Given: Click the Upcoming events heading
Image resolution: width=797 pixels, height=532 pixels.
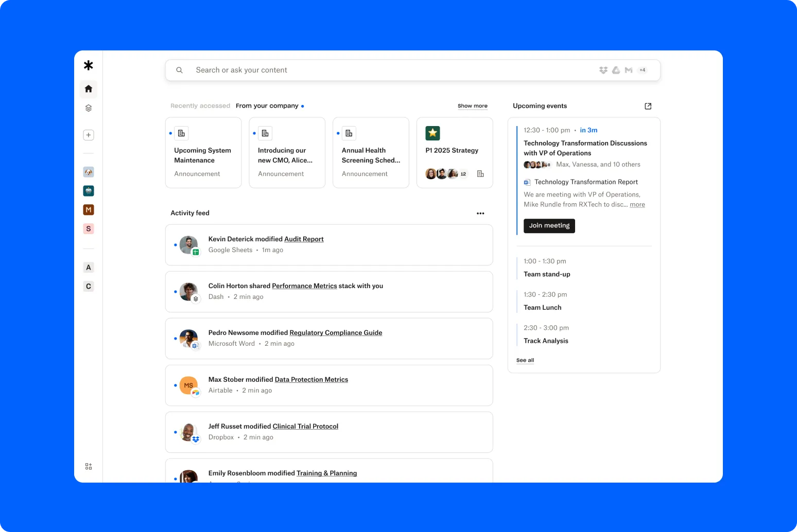Looking at the screenshot, I should pos(540,106).
